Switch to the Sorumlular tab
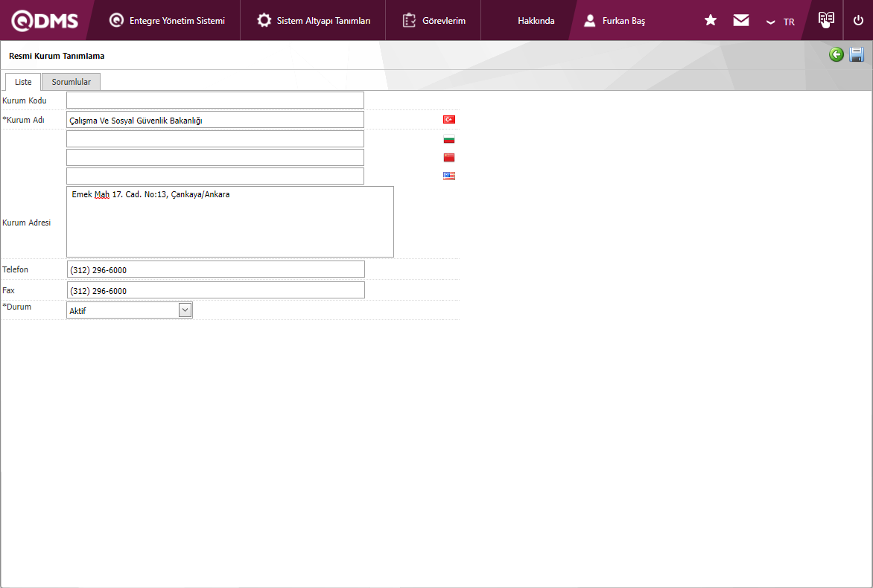 (x=71, y=82)
